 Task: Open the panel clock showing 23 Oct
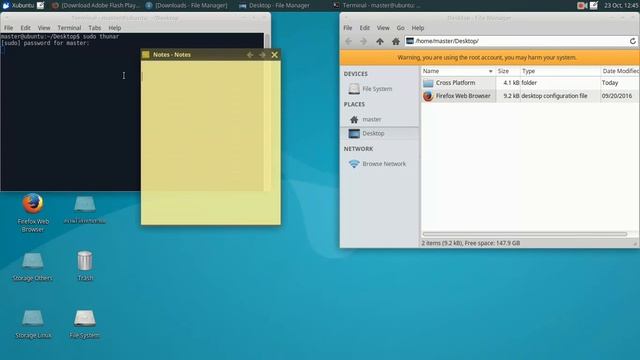click(622, 5)
